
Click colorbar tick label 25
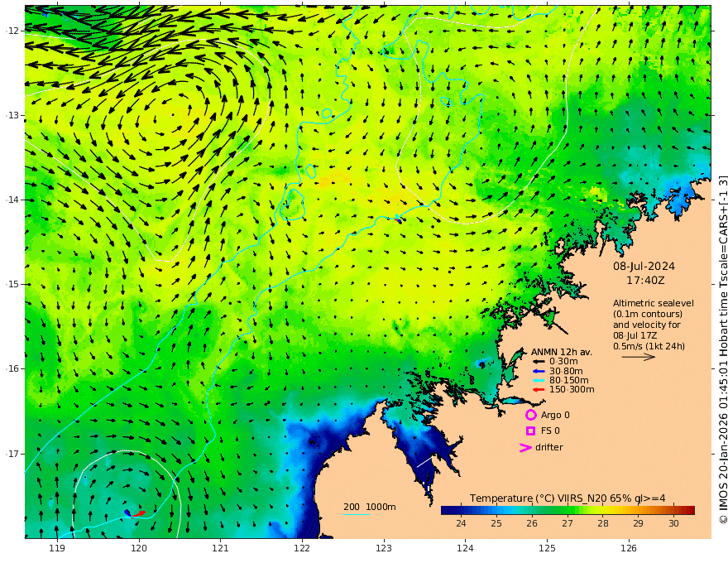pyautogui.click(x=496, y=523)
